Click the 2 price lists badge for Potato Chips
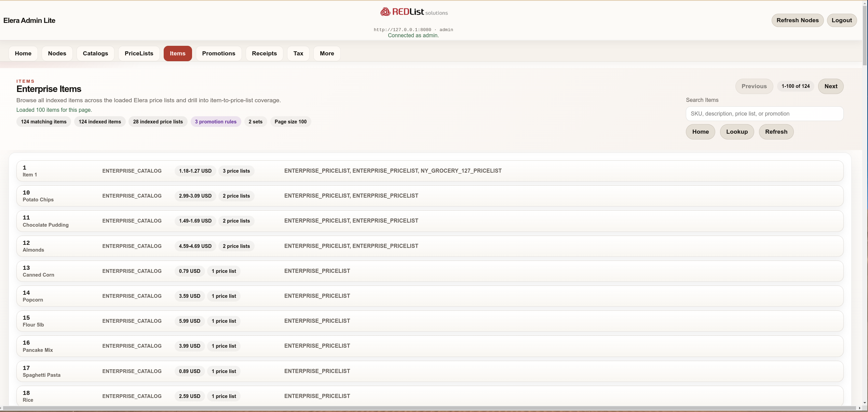Screen dimensions: 868x412 tap(236, 196)
